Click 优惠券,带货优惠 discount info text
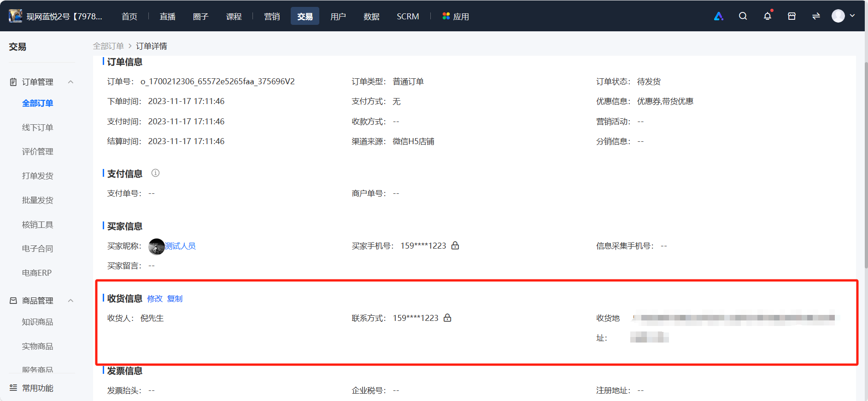This screenshot has height=401, width=868. tap(665, 101)
